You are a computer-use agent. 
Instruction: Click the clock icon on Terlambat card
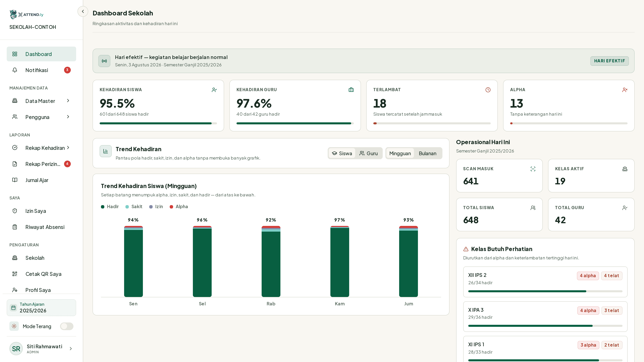pos(488,90)
